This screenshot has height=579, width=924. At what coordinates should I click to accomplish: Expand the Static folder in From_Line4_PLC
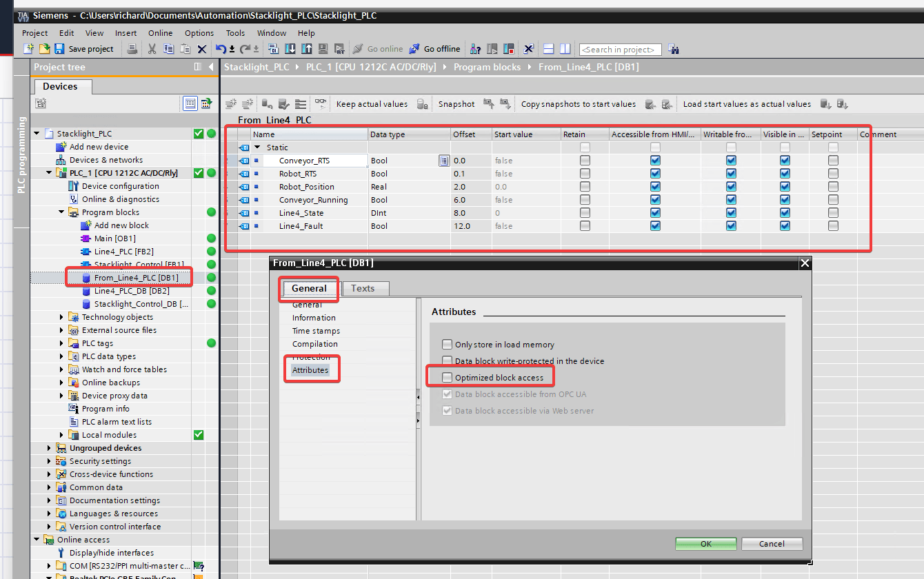(x=257, y=147)
